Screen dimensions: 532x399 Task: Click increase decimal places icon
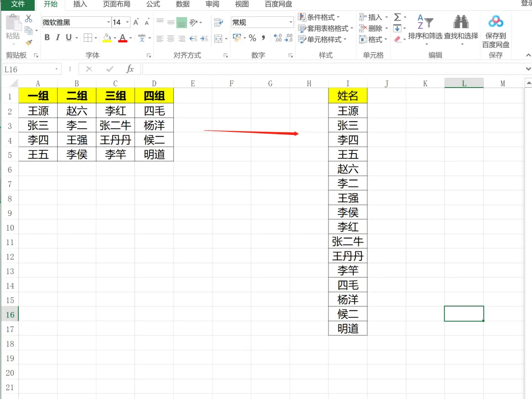pyautogui.click(x=277, y=38)
